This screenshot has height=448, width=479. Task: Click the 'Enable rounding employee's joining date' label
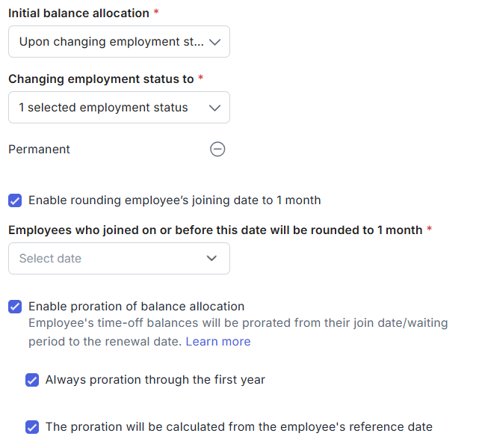tap(174, 200)
